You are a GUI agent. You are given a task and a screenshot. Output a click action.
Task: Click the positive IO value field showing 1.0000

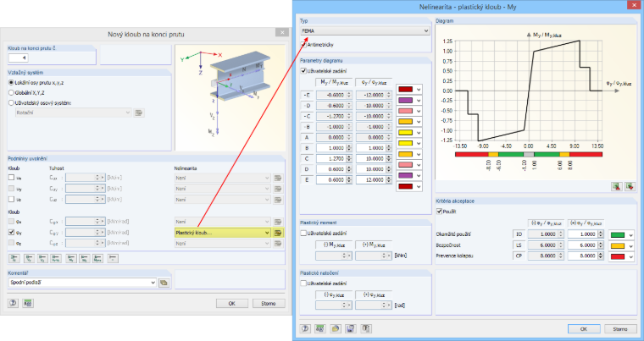[586, 234]
